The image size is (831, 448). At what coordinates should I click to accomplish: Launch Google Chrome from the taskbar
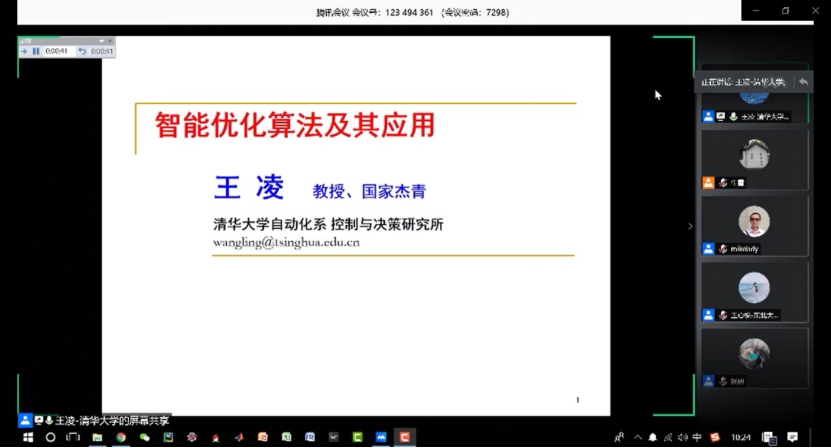click(121, 437)
